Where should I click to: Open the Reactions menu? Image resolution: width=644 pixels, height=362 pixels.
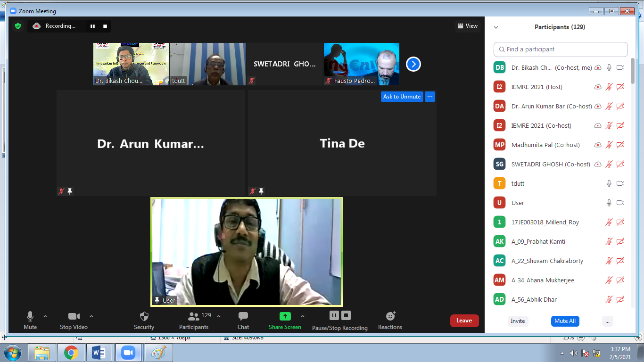(390, 316)
